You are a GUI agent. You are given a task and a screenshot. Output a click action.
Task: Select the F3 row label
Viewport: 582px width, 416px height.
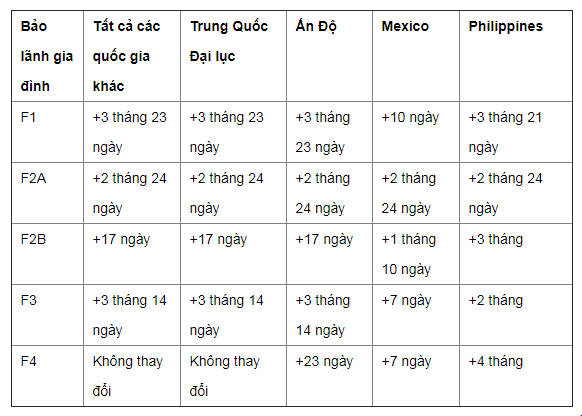point(48,315)
